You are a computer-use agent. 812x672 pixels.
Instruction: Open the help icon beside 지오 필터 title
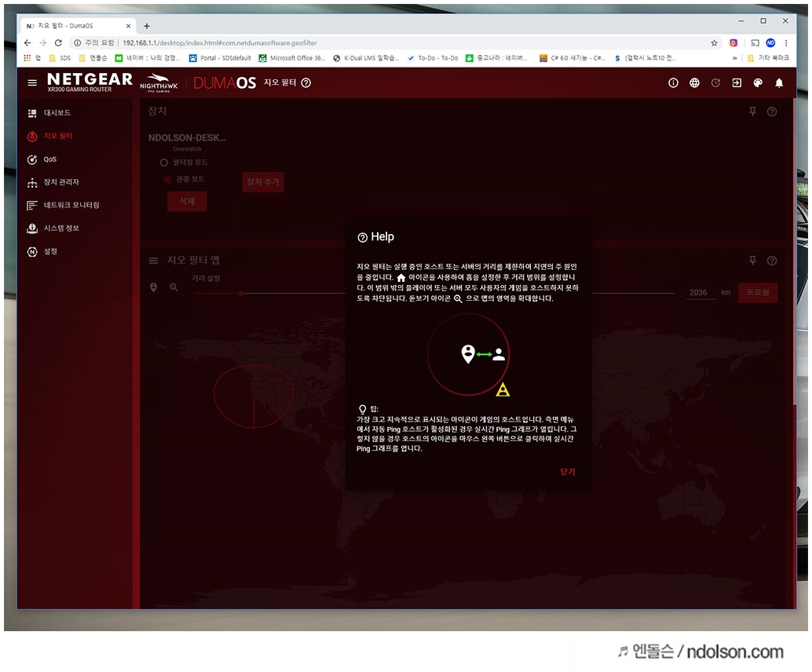[306, 83]
